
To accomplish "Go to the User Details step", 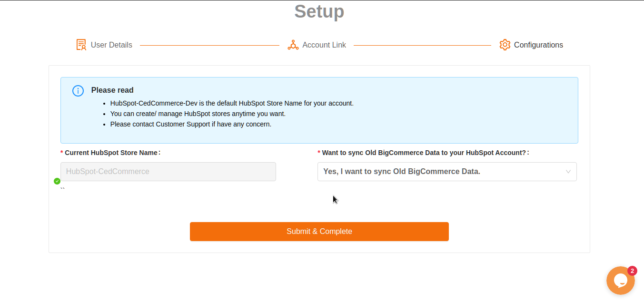I will coord(104,45).
